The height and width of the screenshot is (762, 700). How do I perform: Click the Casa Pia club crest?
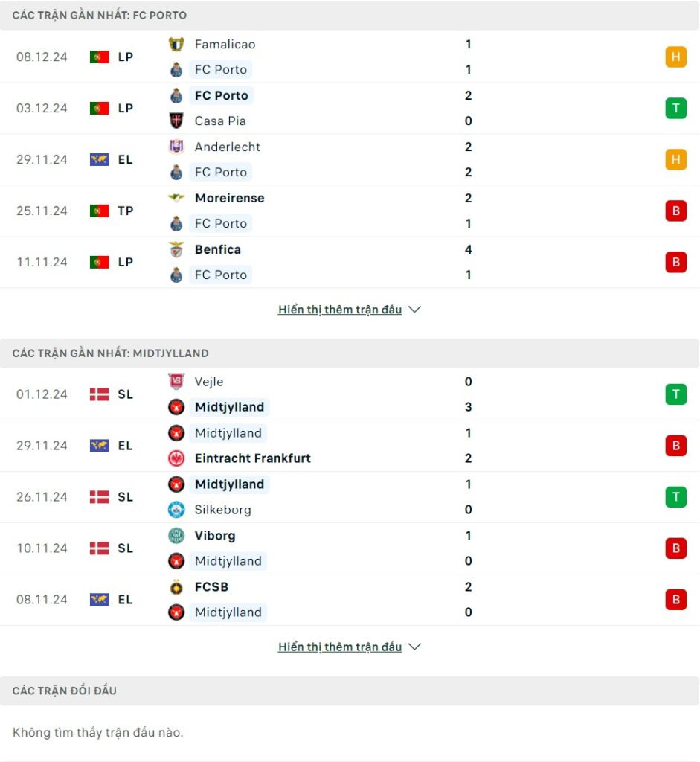pos(176,121)
